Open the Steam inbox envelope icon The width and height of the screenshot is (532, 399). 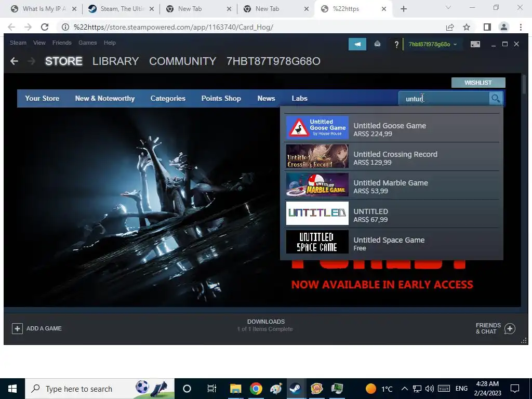(377, 44)
